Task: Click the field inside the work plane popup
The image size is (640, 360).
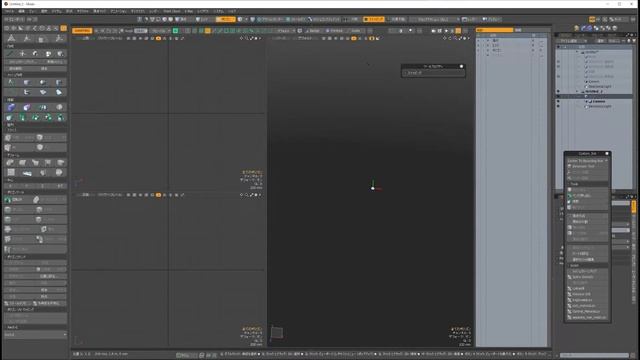Action: pos(433,73)
